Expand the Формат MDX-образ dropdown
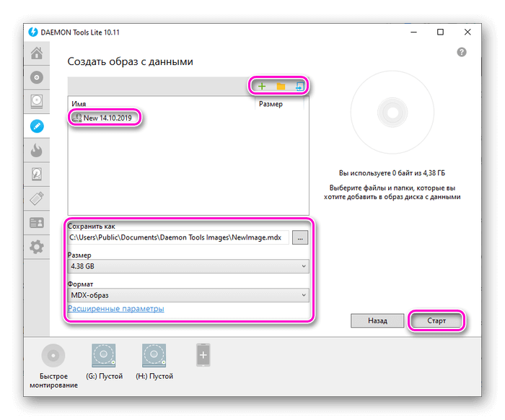The height and width of the screenshot is (420, 505). tap(188, 295)
